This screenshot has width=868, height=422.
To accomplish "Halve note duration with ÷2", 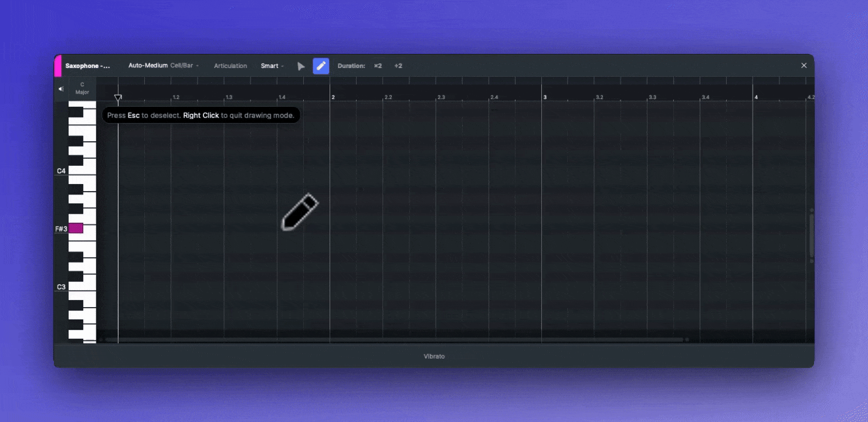I will [398, 66].
